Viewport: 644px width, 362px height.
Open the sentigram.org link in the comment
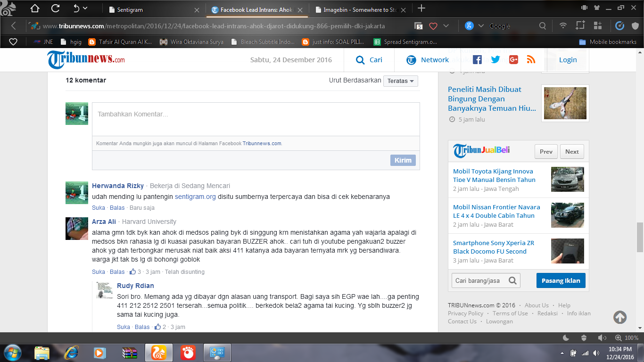tap(195, 197)
